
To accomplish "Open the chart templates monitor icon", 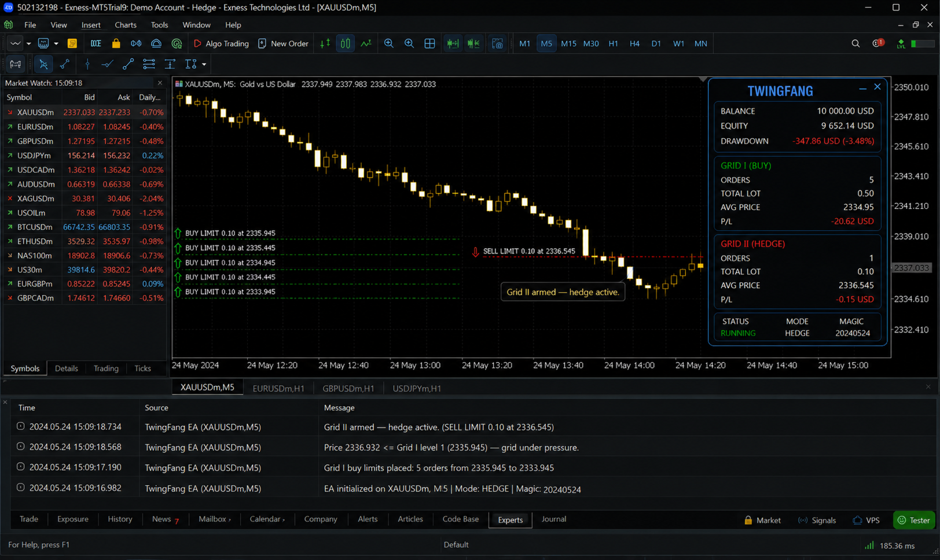I will tap(43, 43).
